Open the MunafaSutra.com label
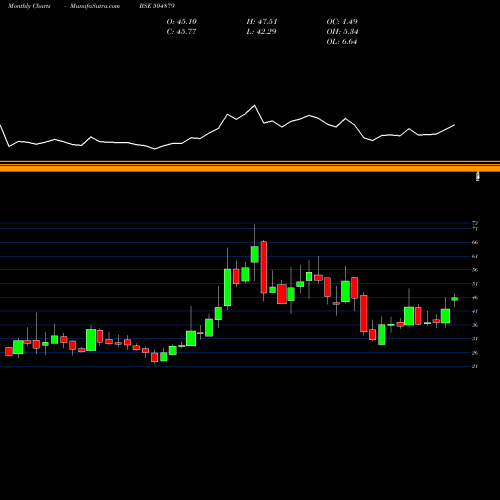 95,6
